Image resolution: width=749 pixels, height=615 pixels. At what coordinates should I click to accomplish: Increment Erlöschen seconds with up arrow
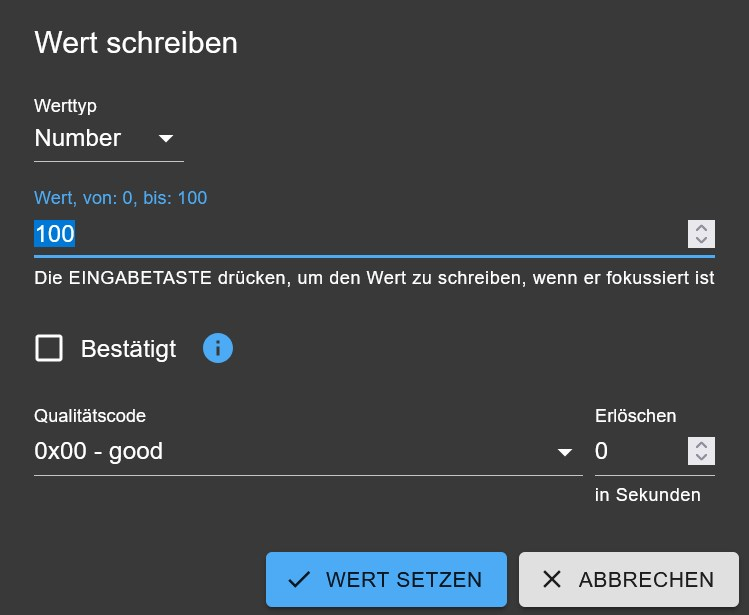tap(702, 444)
